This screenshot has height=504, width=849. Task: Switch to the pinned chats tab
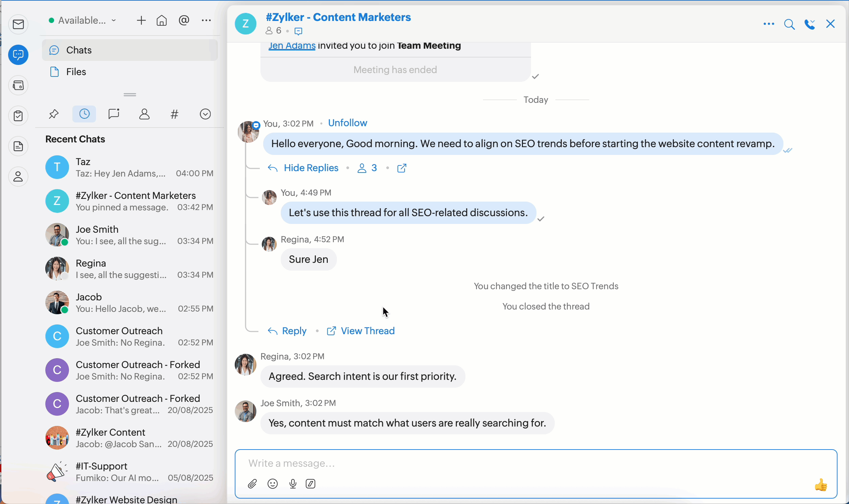54,114
